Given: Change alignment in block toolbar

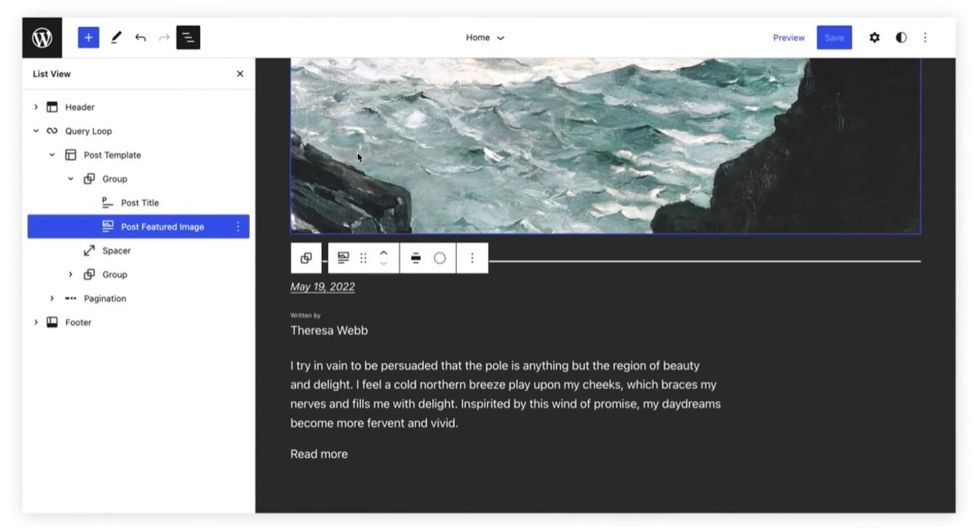Looking at the screenshot, I should click(x=416, y=258).
